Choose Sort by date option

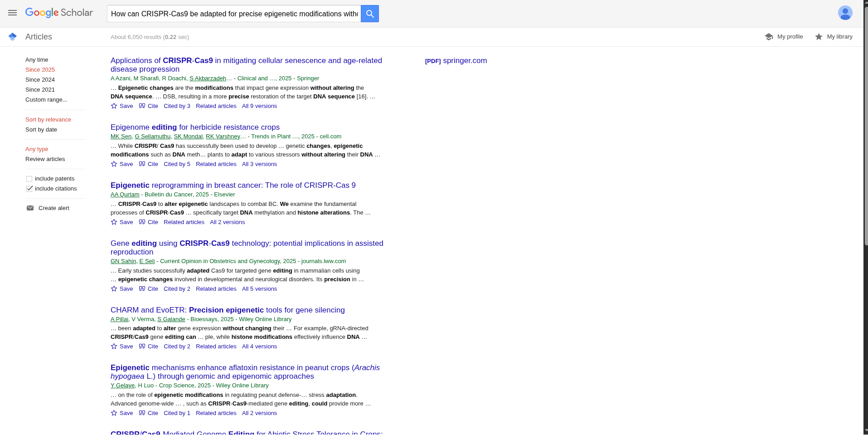click(41, 130)
